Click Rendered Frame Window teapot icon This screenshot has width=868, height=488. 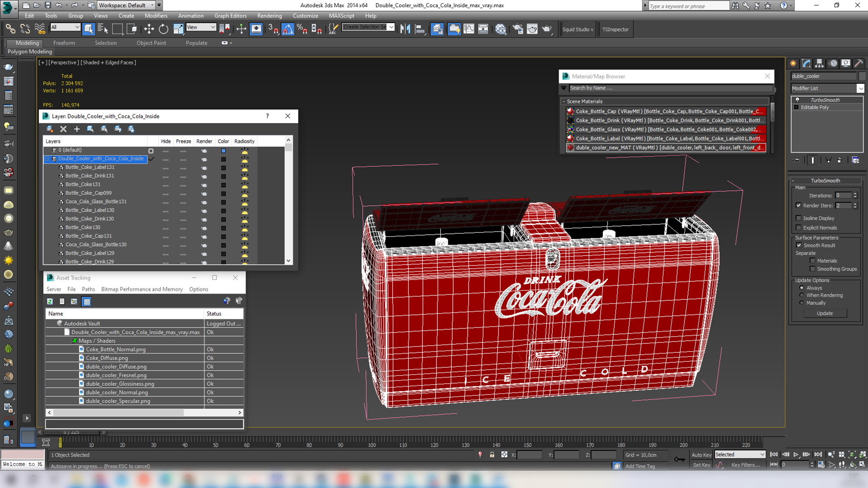pos(532,29)
